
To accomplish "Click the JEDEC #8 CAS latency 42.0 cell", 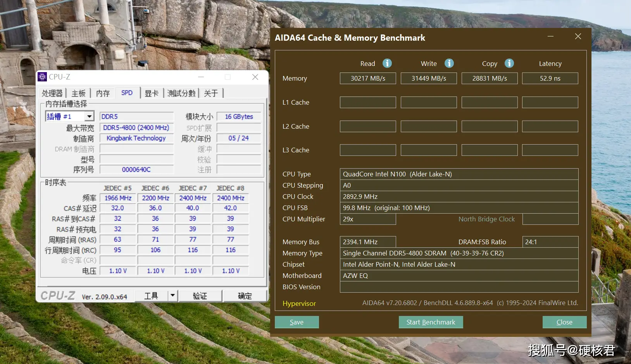I will pos(231,208).
